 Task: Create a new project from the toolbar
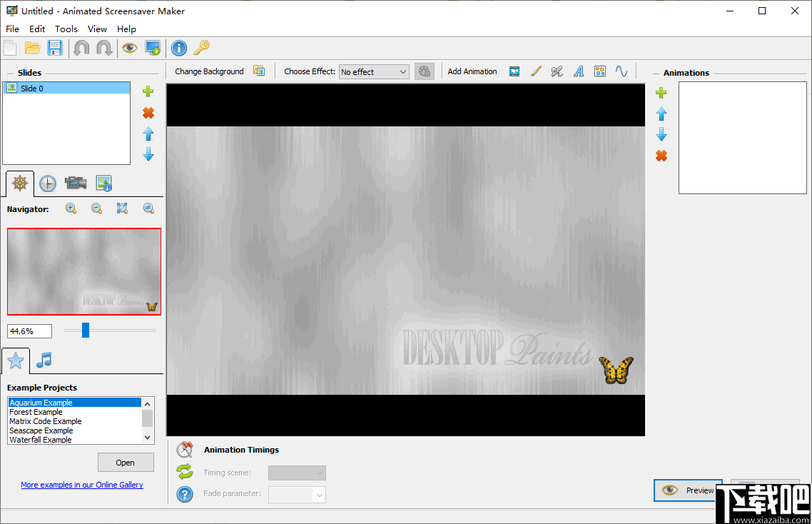coord(10,49)
